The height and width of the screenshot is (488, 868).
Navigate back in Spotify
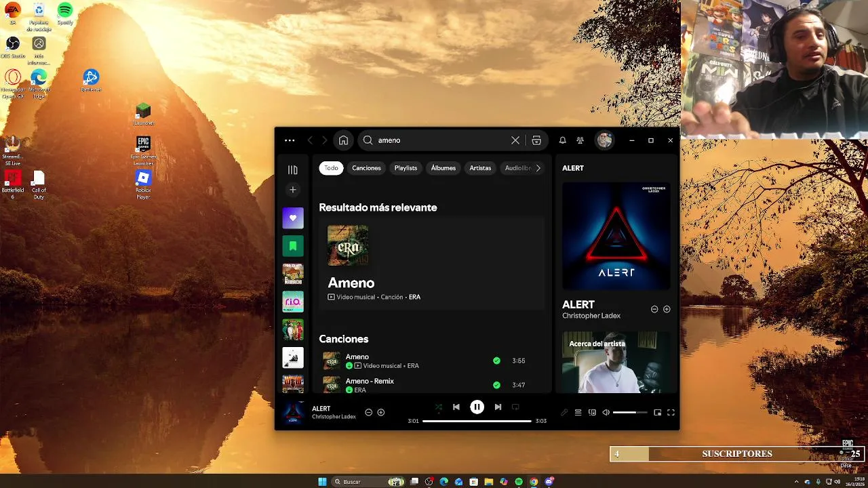point(310,140)
